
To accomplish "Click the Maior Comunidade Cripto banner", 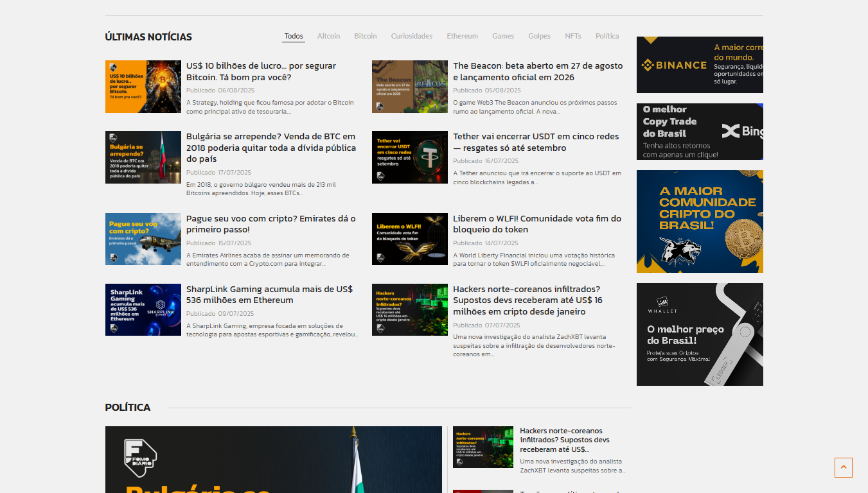I will click(x=700, y=221).
